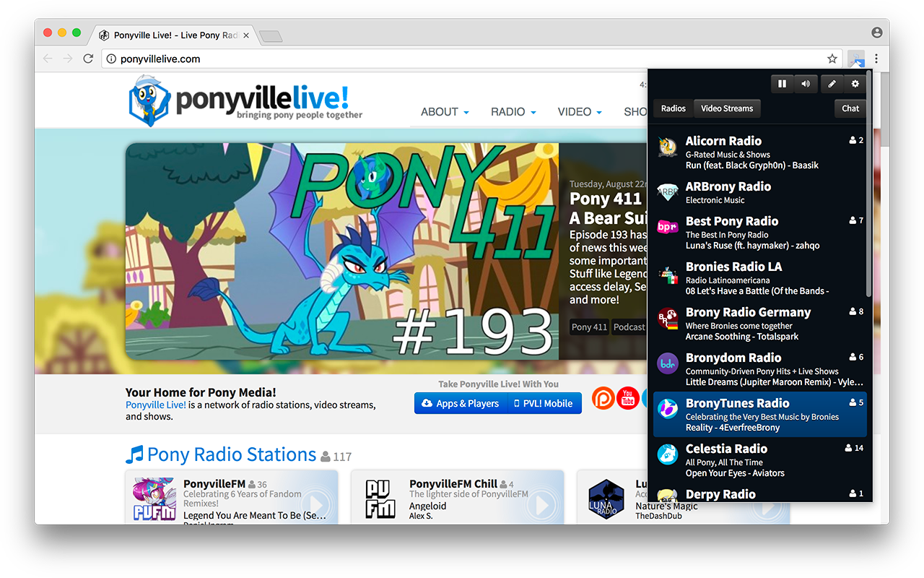Image resolution: width=924 pixels, height=578 pixels.
Task: Play Bronydom Radio station
Action: (x=760, y=369)
